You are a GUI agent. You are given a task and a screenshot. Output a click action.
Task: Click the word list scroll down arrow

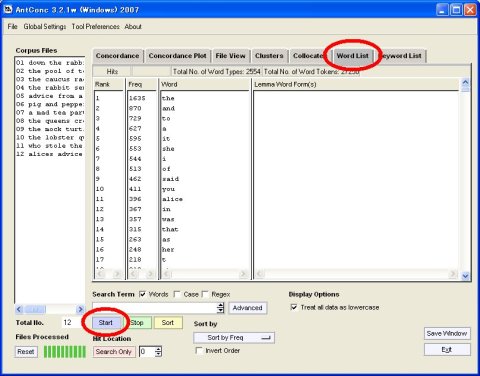pyautogui.click(x=465, y=276)
